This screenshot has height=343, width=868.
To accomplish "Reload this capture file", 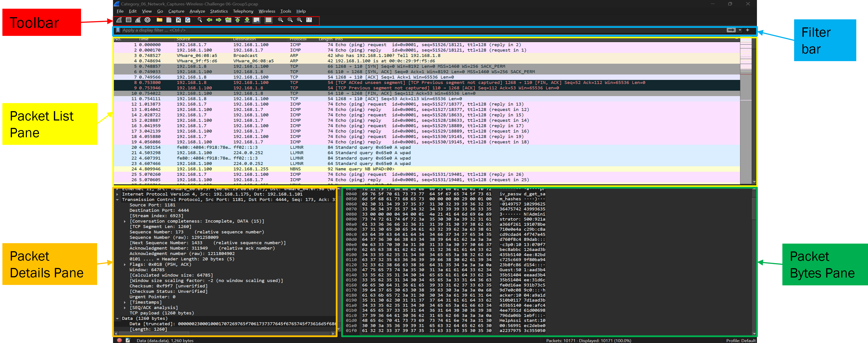I will tap(188, 20).
